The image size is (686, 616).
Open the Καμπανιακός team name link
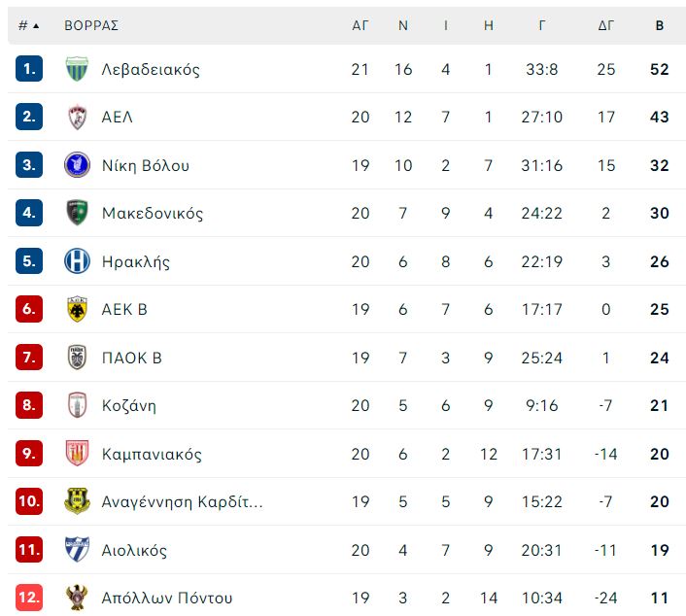click(x=152, y=454)
